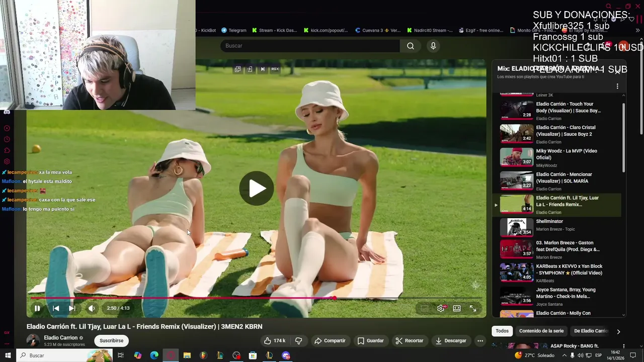Open Cuevana 3 bookmark

point(378,30)
